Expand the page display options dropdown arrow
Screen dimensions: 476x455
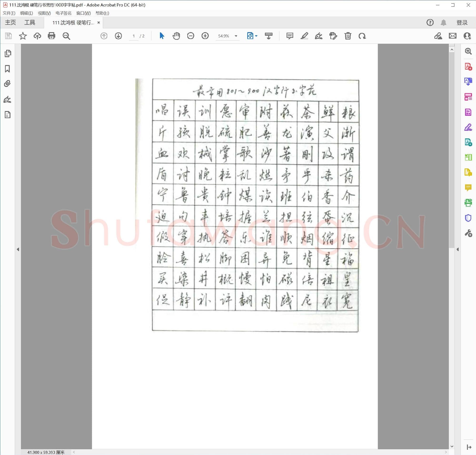coord(256,36)
